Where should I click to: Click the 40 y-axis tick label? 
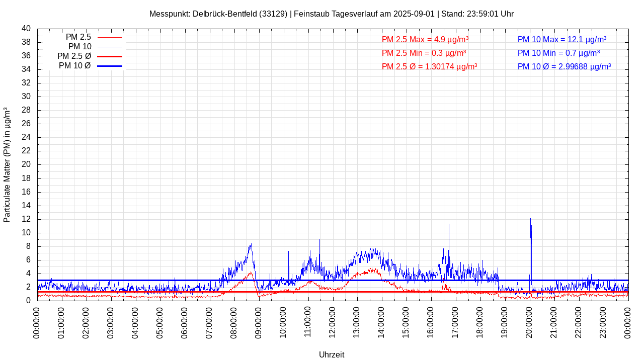pyautogui.click(x=26, y=29)
